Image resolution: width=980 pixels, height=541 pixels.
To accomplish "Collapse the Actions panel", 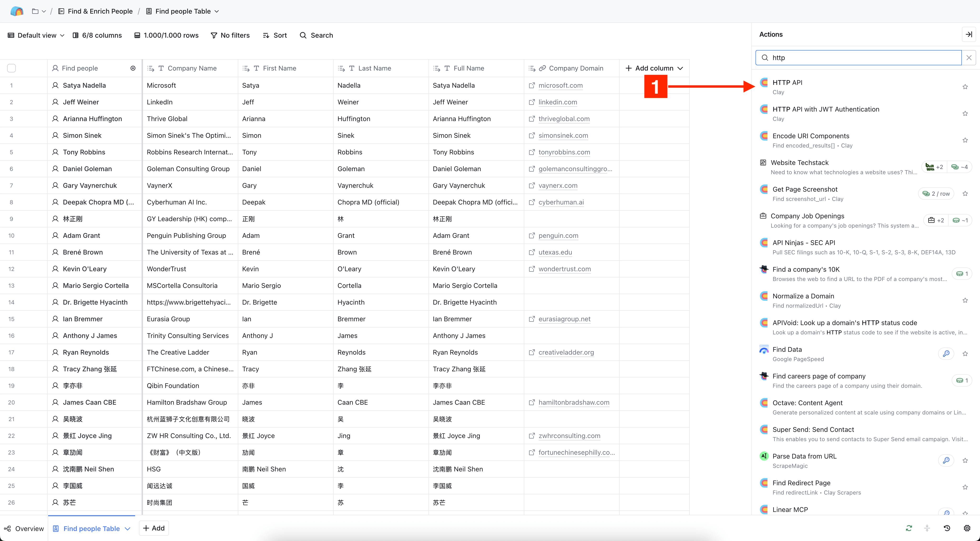I will click(x=969, y=34).
